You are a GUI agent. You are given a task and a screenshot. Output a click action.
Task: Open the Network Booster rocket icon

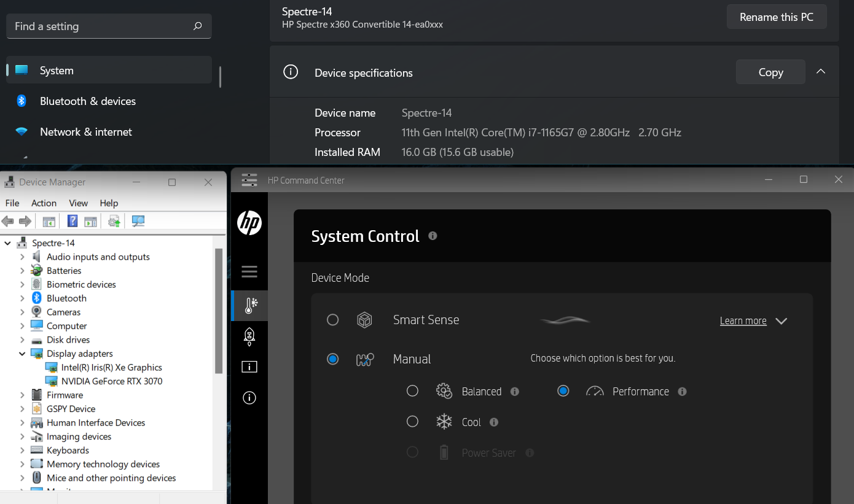coord(249,336)
